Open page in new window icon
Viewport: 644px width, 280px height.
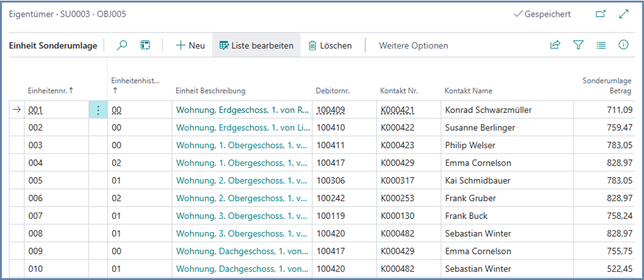600,14
